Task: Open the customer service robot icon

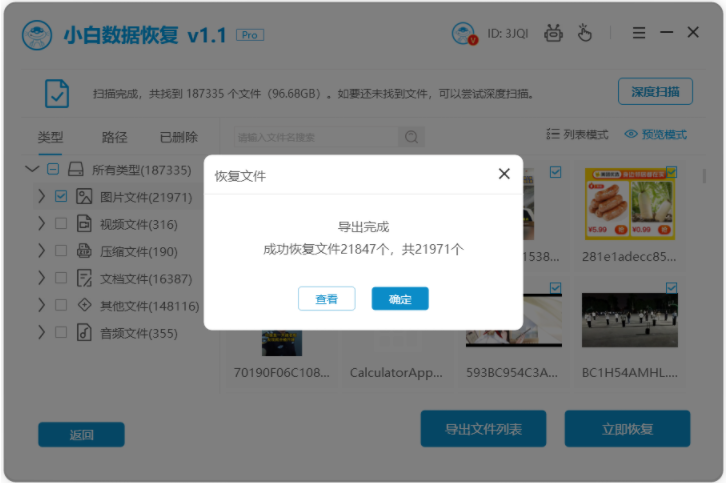Action: click(553, 33)
